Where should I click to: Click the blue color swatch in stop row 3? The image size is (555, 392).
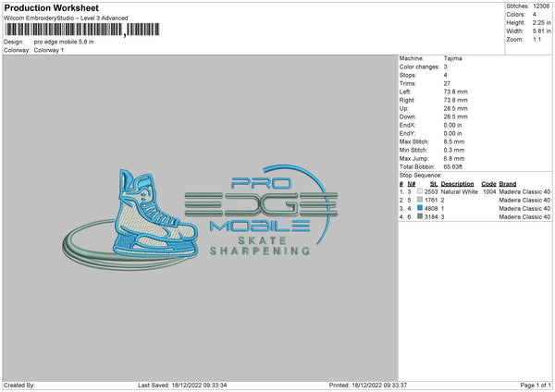[x=420, y=208]
